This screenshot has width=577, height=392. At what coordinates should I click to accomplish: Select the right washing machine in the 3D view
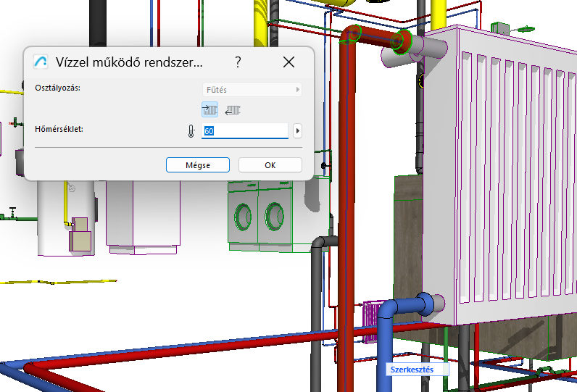[x=275, y=215]
